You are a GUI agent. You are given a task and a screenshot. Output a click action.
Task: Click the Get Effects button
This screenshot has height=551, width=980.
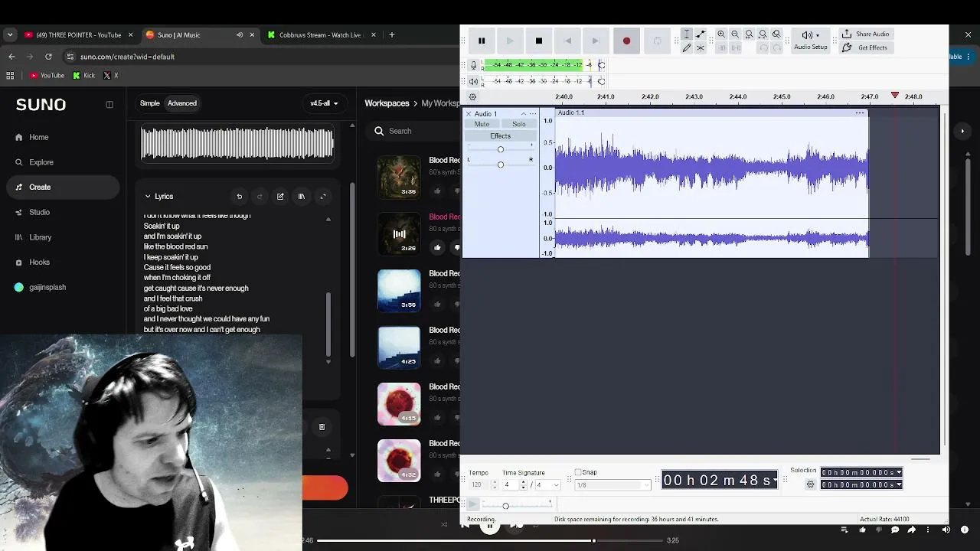(865, 47)
